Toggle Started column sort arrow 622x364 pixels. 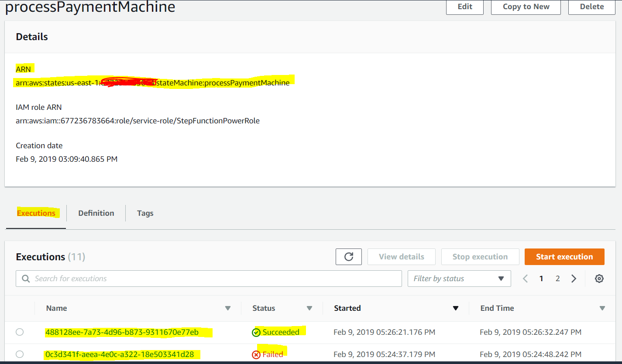pyautogui.click(x=456, y=308)
